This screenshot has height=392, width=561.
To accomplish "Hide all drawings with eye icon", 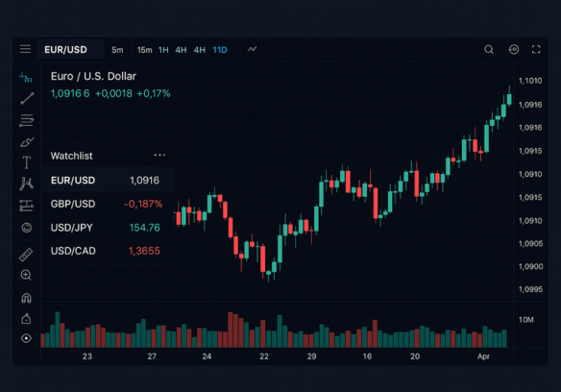I will (26, 338).
